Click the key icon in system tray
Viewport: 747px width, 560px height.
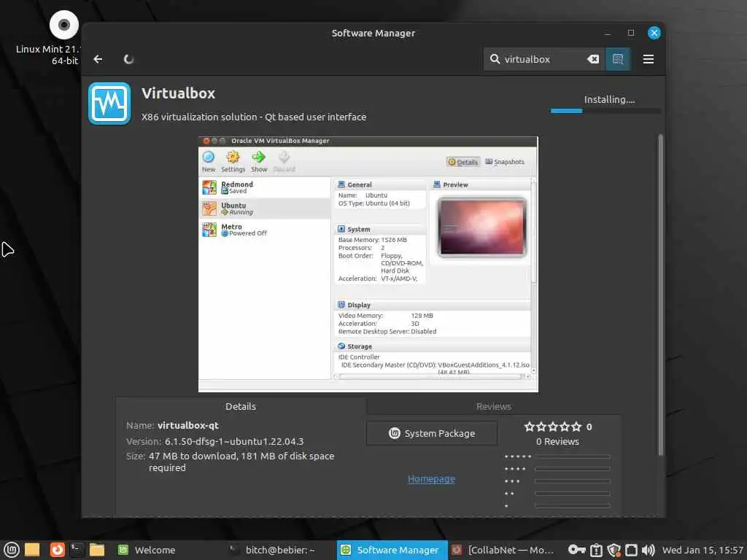(x=576, y=550)
